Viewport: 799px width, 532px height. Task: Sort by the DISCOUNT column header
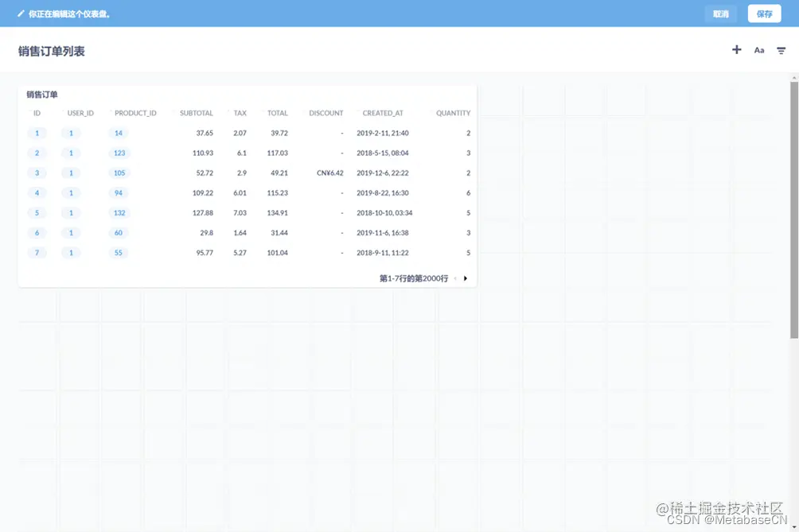(326, 113)
